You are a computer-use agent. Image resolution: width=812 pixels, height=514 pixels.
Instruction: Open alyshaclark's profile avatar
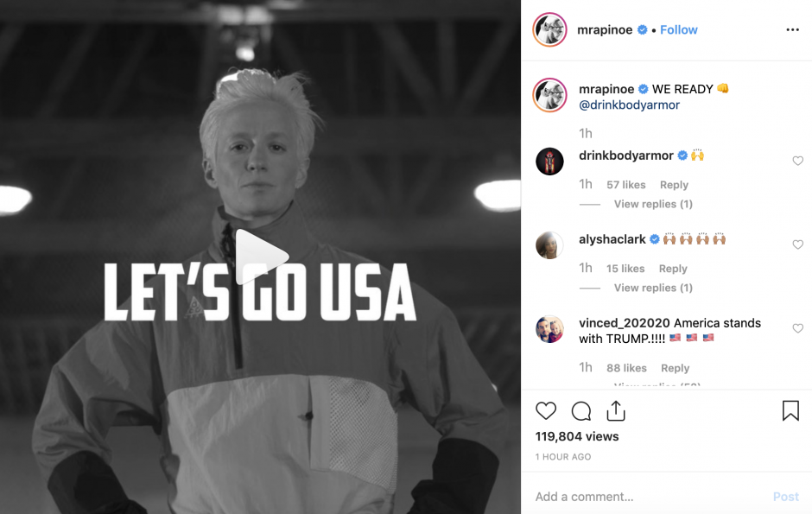(549, 245)
